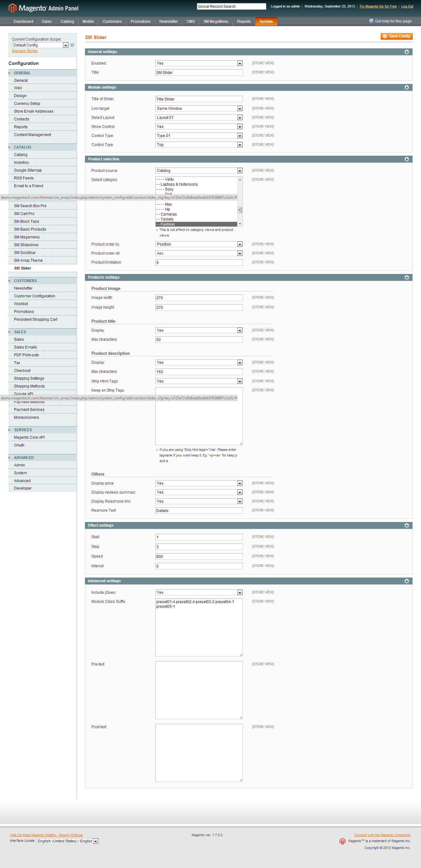Open the Display price dropdown

pyautogui.click(x=199, y=483)
